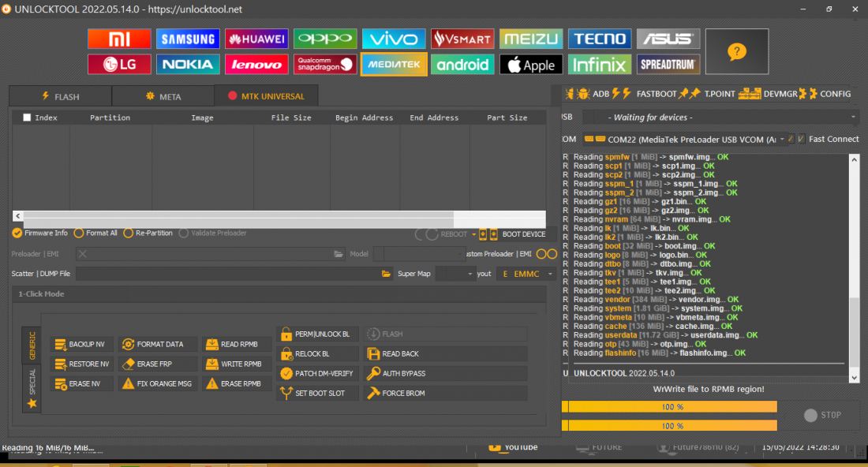Click the star icon under SPECIAL tab
The height and width of the screenshot is (467, 868).
tap(32, 403)
